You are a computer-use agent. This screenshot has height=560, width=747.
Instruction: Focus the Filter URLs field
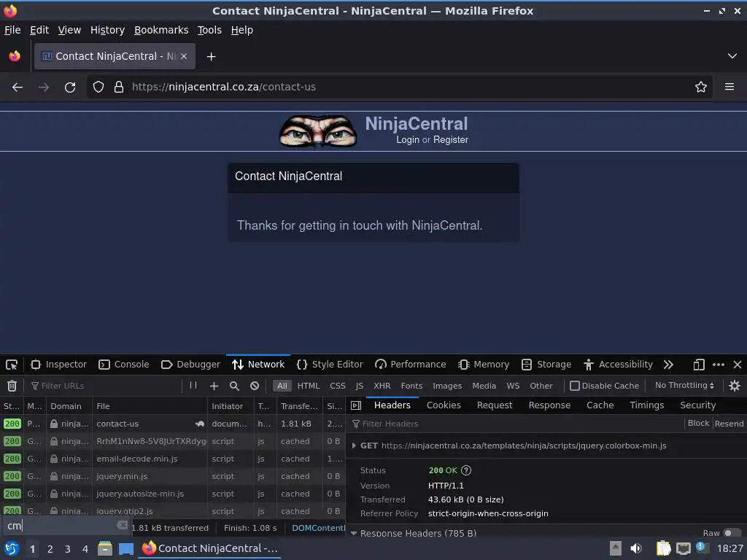pos(106,386)
